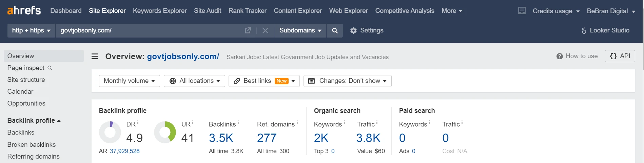Open the Site Audit menu item
The width and height of the screenshot is (644, 163).
click(208, 11)
